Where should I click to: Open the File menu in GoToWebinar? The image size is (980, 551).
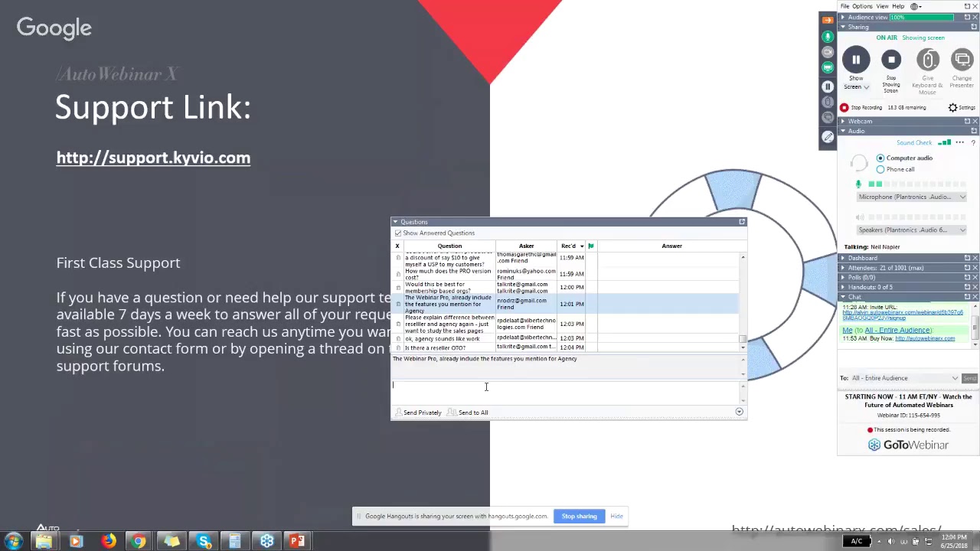tap(845, 6)
